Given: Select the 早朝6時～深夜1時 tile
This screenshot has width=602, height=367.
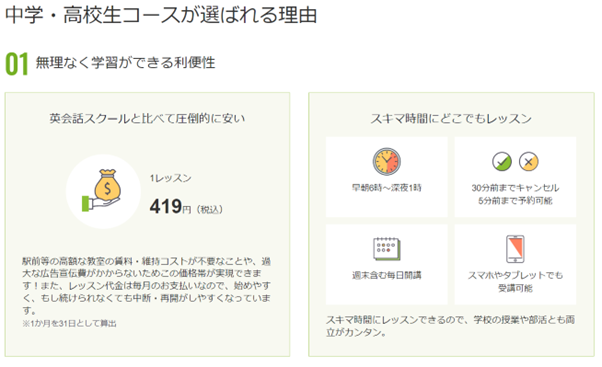Looking at the screenshot, I should 387,177.
